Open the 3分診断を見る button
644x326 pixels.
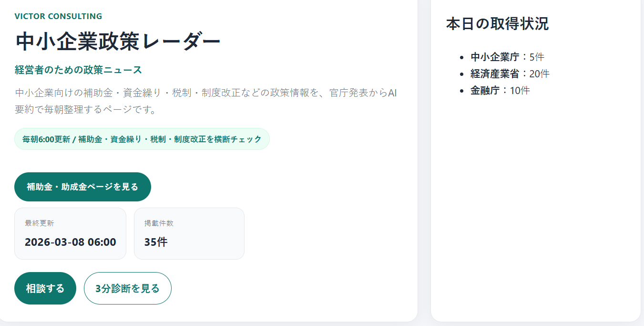pos(127,288)
